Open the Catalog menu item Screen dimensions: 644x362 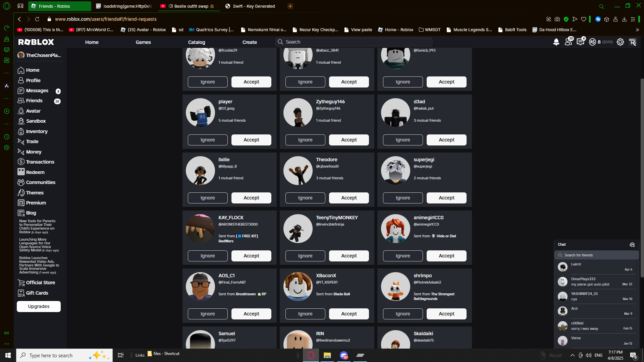pyautogui.click(x=197, y=42)
